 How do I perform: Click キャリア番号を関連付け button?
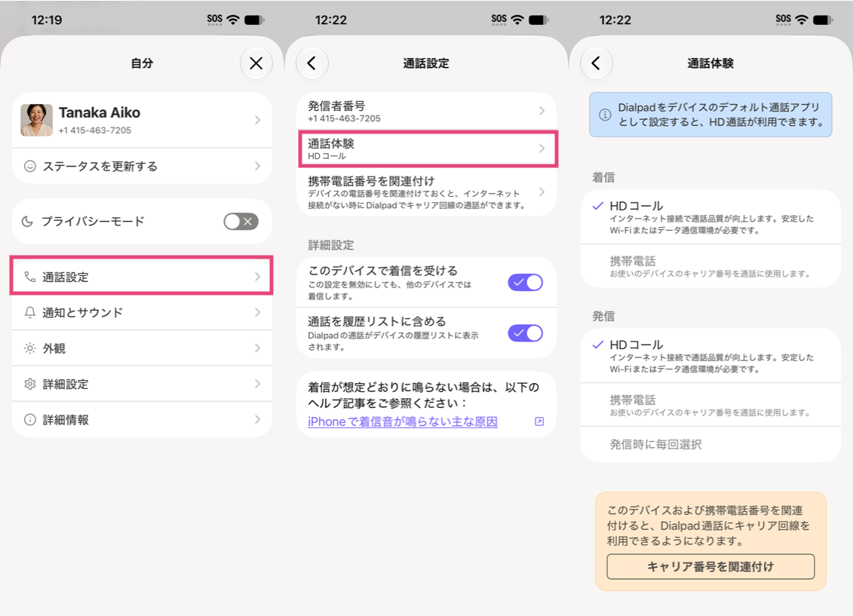pyautogui.click(x=710, y=566)
